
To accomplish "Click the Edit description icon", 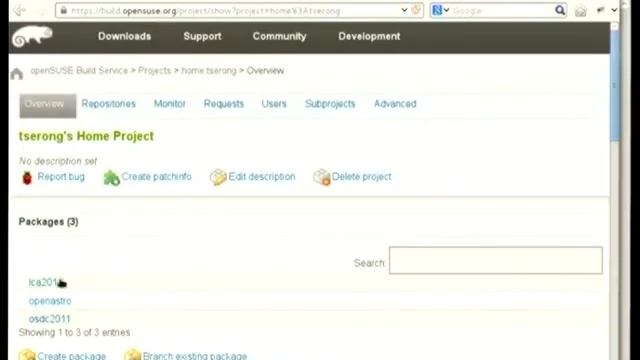I will pos(218,177).
